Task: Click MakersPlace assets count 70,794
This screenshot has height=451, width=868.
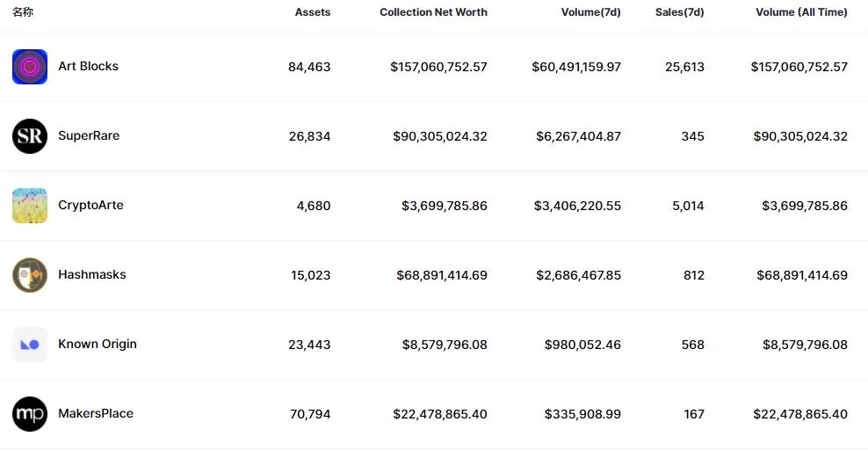Action: tap(309, 414)
